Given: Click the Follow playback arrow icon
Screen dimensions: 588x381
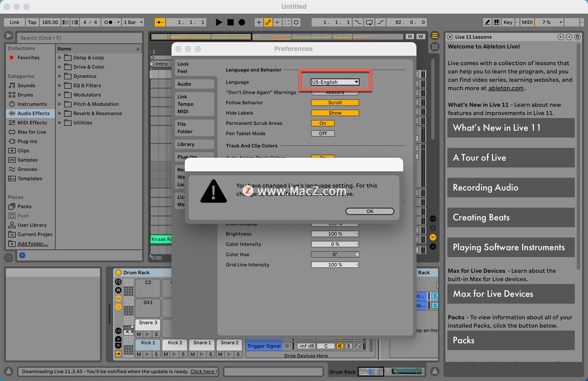Looking at the screenshot, I should [x=160, y=22].
